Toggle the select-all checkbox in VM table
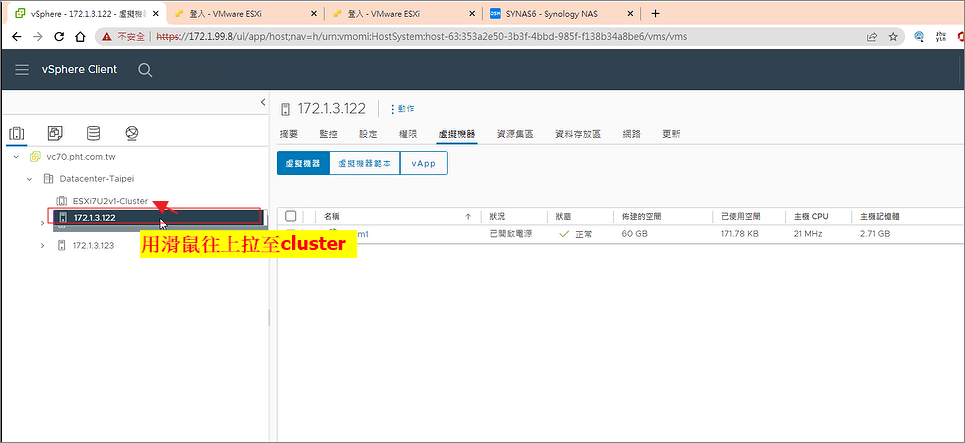The image size is (965, 443). click(291, 216)
